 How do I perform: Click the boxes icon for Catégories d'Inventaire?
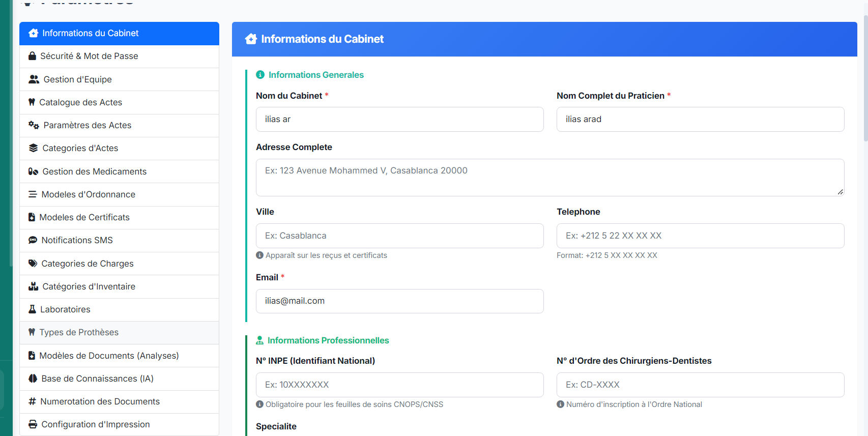(33, 286)
